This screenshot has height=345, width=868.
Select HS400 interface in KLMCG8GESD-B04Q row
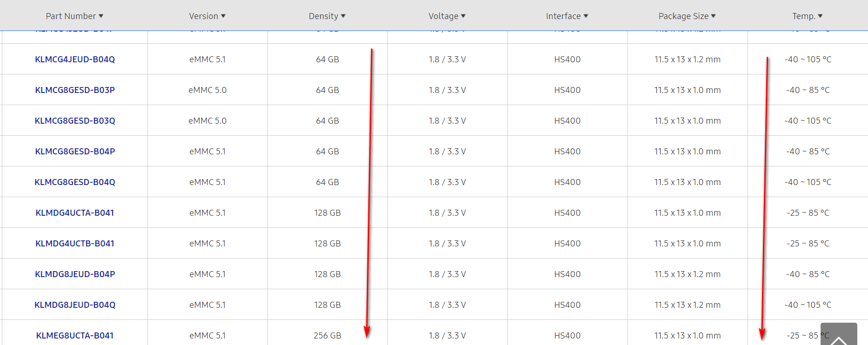[567, 182]
